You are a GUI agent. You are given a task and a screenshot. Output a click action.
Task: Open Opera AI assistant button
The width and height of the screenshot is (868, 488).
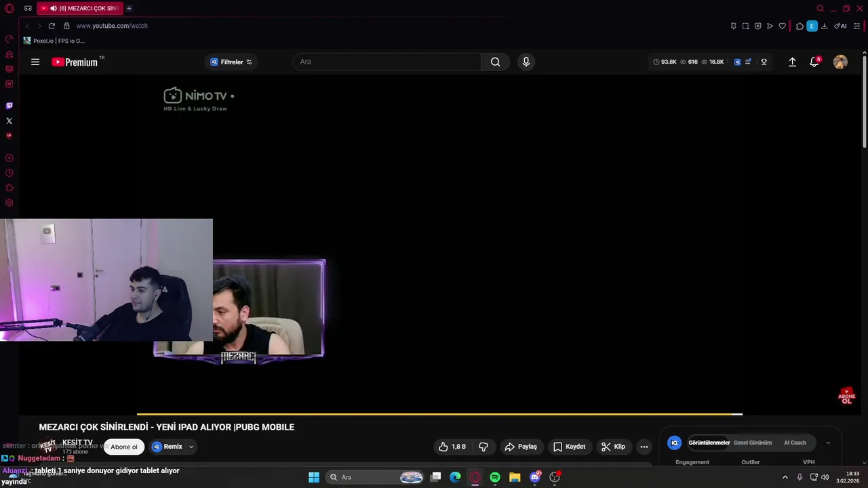point(840,26)
